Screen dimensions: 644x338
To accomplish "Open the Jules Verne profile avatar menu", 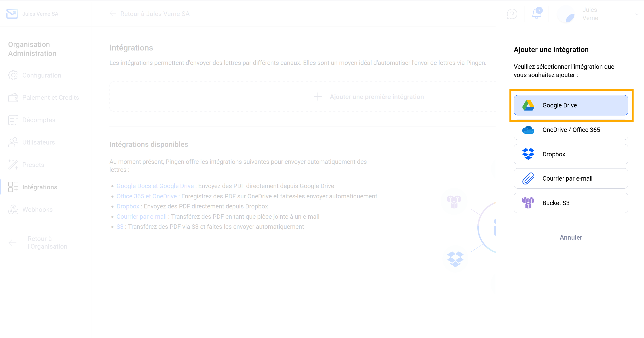I will click(566, 14).
